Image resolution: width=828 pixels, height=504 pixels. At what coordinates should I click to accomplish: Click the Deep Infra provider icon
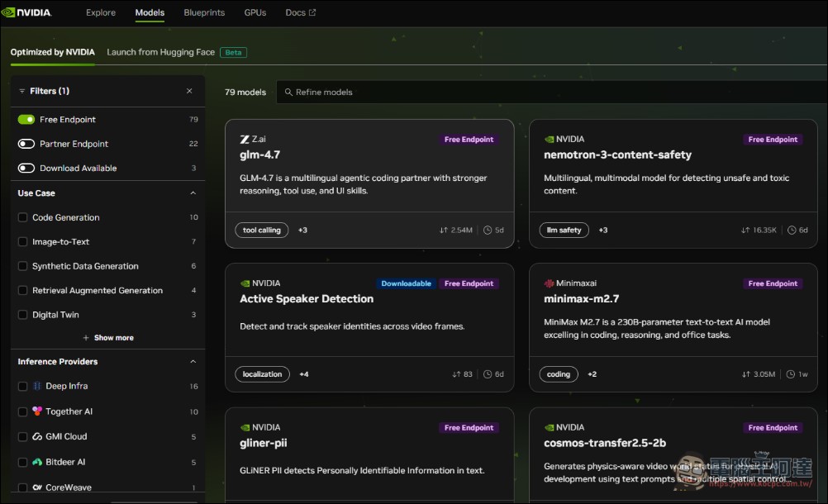click(37, 387)
